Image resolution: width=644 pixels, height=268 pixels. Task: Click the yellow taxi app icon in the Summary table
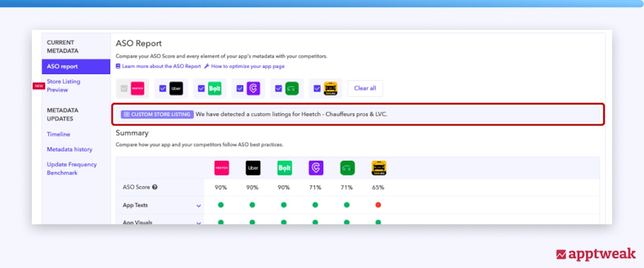[x=379, y=168]
